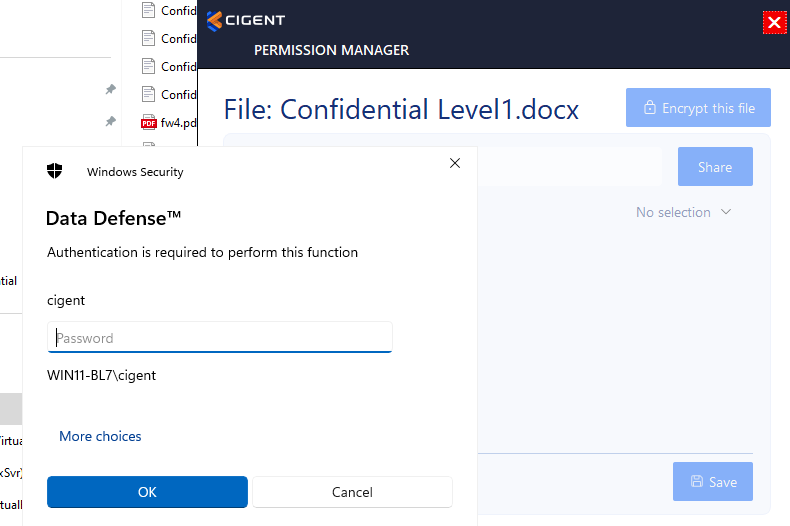Close the Windows Security dialog with X
This screenshot has width=790, height=526.
[x=455, y=163]
